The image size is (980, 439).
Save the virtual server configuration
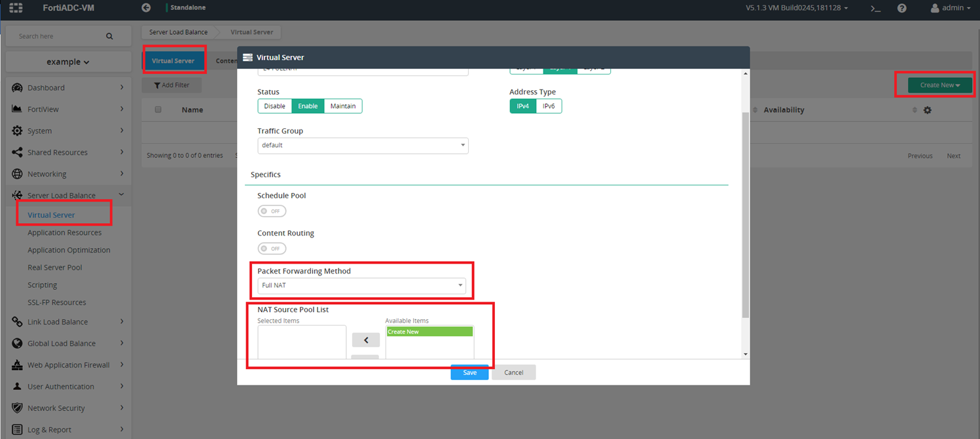[x=469, y=372]
